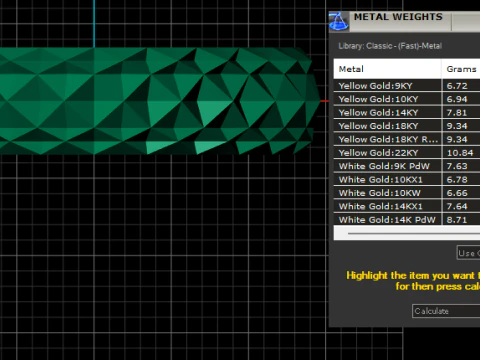Viewport: 480px width, 360px height.
Task: Click the horizontal scrollbar under the metal list
Action: pos(413,233)
